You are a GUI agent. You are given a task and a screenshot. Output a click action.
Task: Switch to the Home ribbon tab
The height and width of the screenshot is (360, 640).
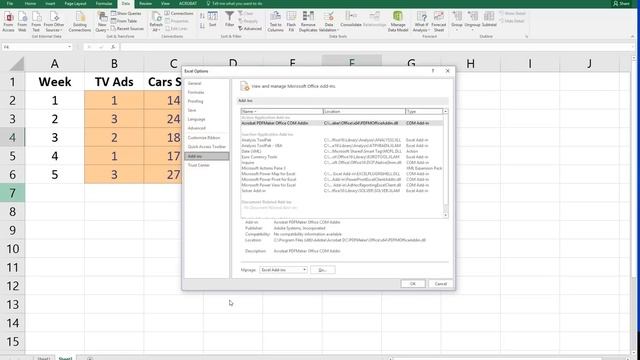(x=30, y=4)
